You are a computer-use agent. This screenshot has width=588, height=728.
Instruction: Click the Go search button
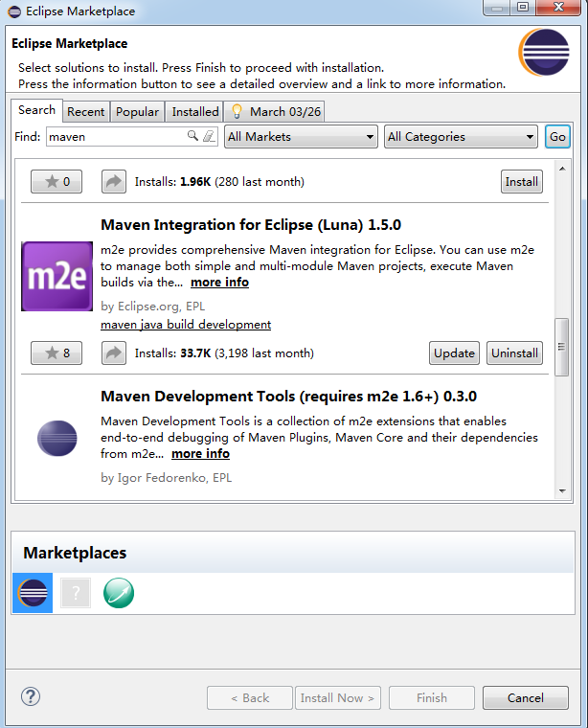[x=557, y=136]
